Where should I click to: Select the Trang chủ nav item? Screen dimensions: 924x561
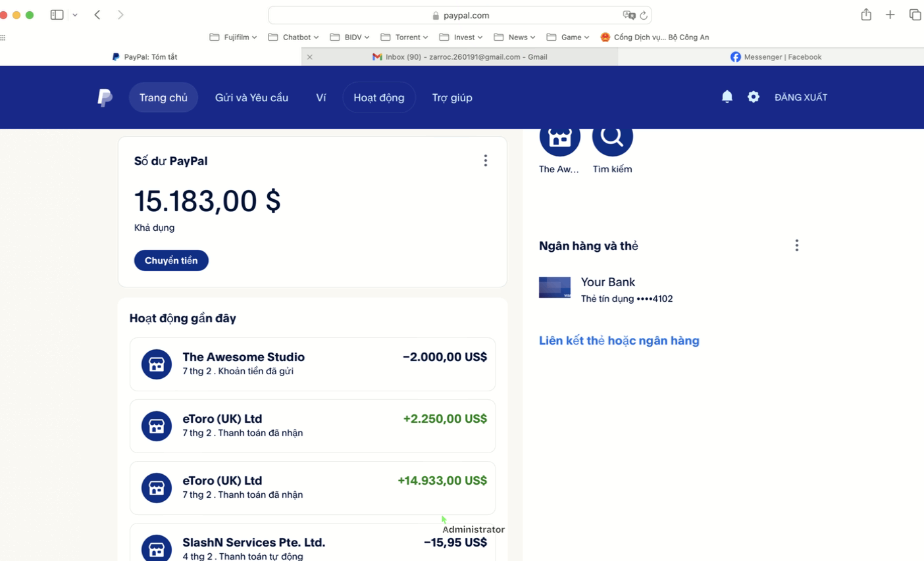coord(163,97)
